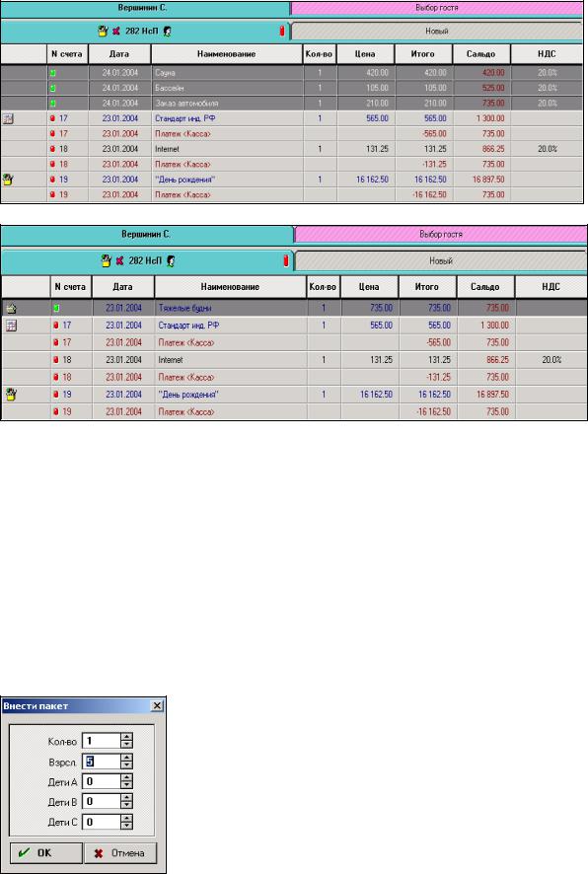The height and width of the screenshot is (874, 588).
Task: Select the Вершинин С. tab in the lower panel
Action: [x=147, y=234]
